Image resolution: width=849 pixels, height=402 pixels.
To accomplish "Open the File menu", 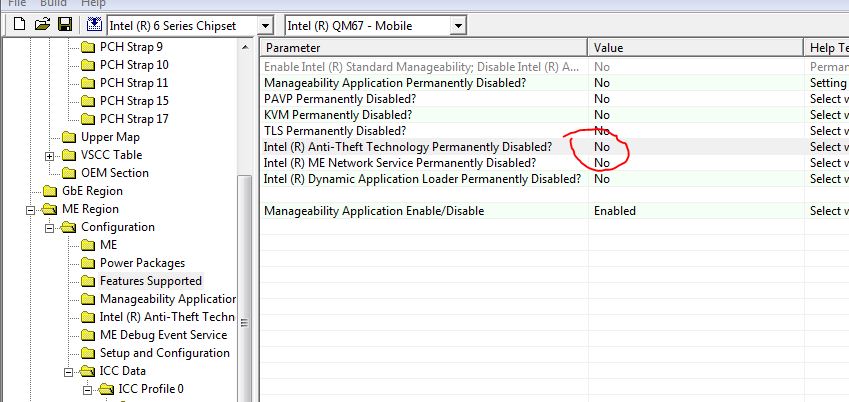I will click(x=17, y=3).
